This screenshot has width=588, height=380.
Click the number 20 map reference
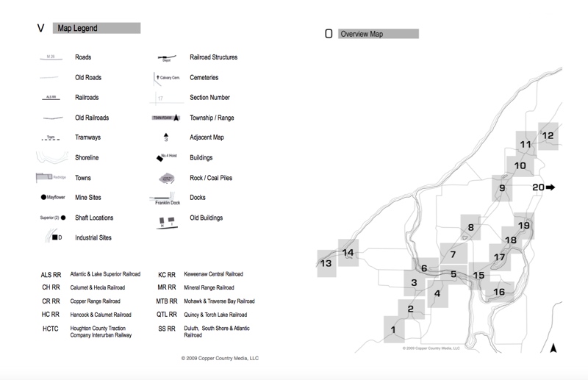pyautogui.click(x=539, y=187)
